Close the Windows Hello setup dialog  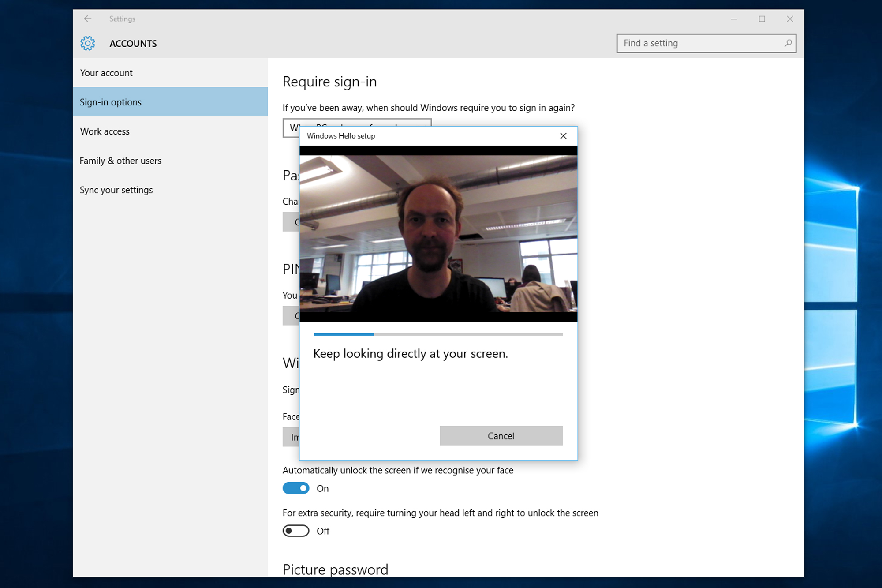[x=563, y=136]
